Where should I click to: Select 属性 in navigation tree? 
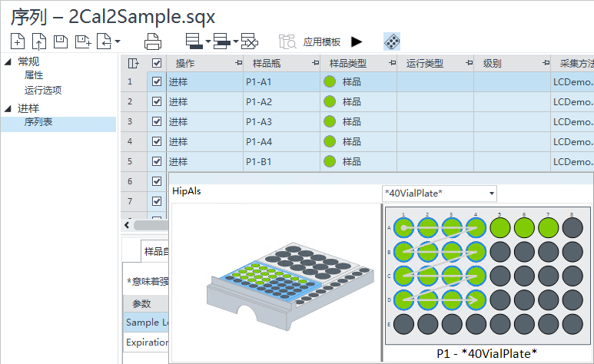(x=34, y=75)
